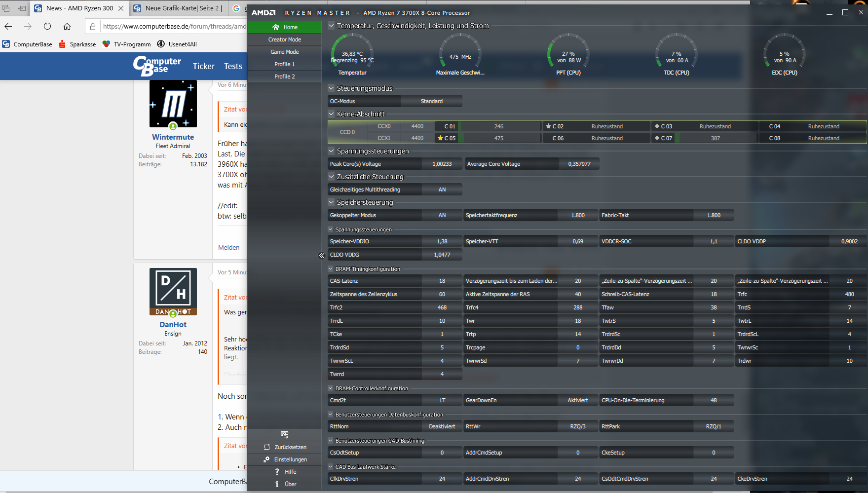Click the Zurücksetzen reset icon
The width and height of the screenshot is (868, 493).
(267, 447)
